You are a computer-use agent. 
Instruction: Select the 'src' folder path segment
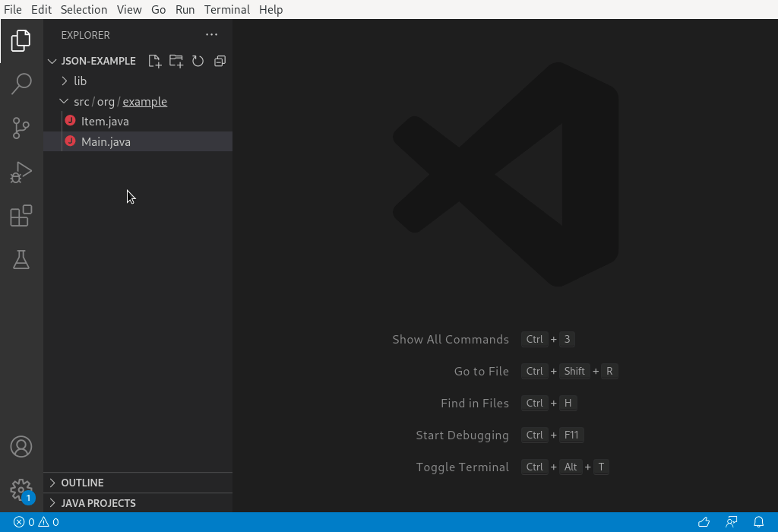pos(81,101)
